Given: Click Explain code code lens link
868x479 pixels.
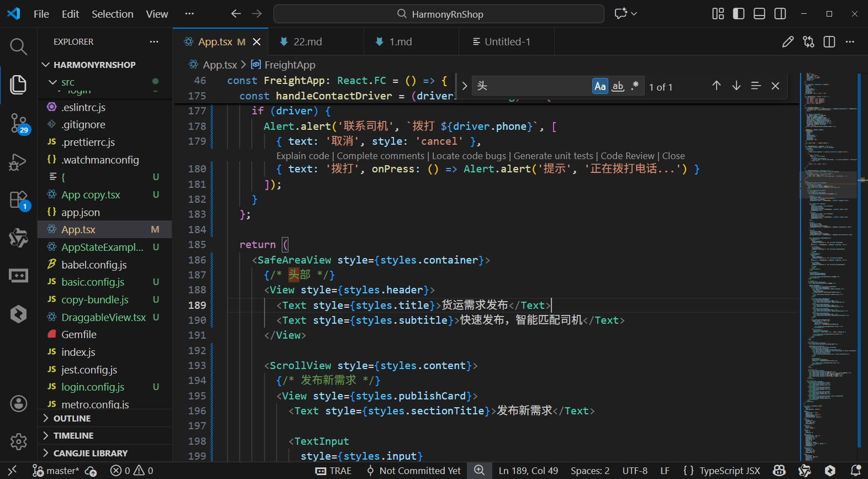Looking at the screenshot, I should click(303, 156).
